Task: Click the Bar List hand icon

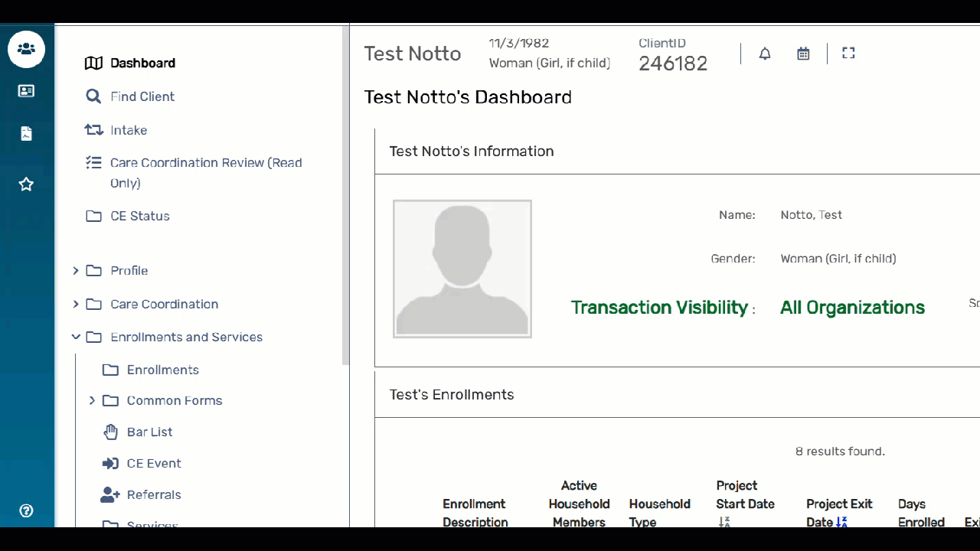Action: tap(111, 432)
